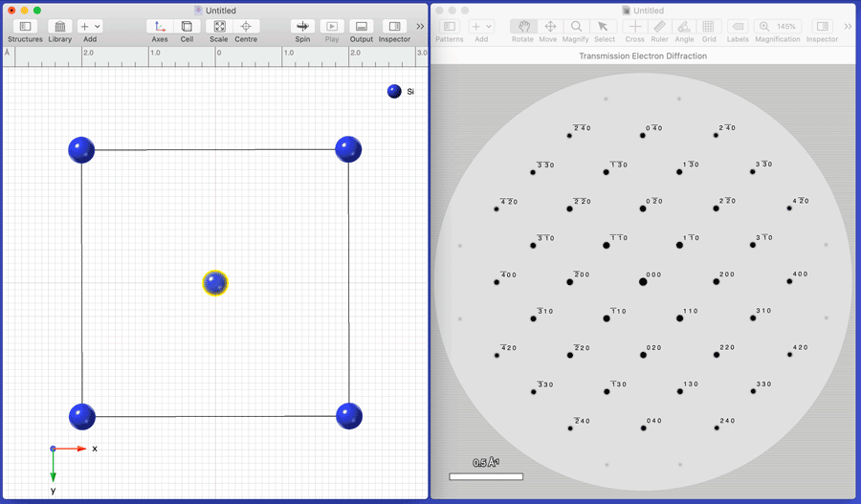Select the central Si atom
Viewport: 861px width, 504px height.
(x=215, y=283)
